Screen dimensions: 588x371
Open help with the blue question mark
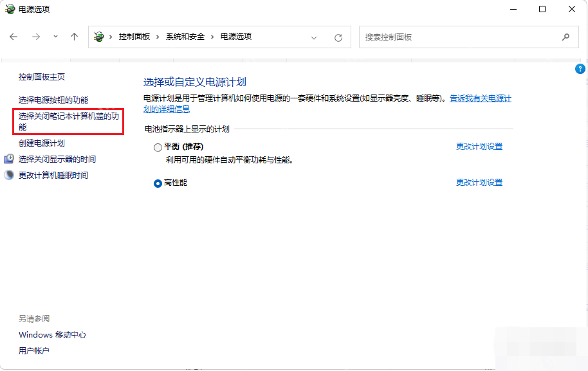pos(580,69)
